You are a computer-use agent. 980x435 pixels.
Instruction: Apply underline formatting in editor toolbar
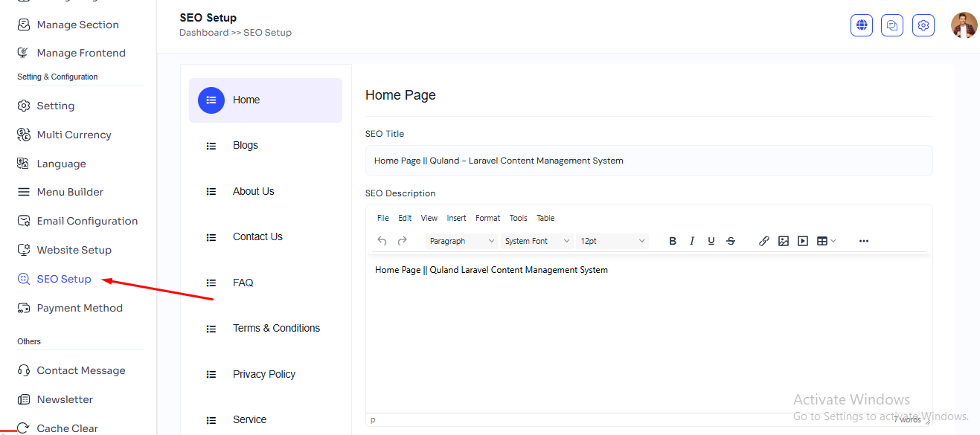coord(711,241)
